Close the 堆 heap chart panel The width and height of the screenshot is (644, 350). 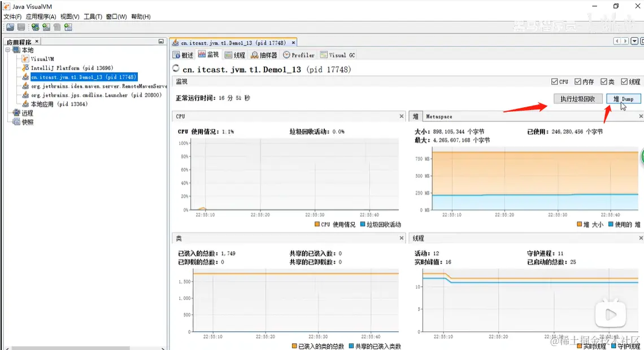[641, 116]
